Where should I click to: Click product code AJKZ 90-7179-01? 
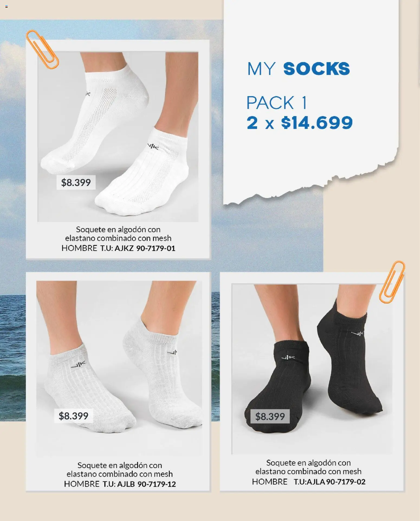[145, 248]
